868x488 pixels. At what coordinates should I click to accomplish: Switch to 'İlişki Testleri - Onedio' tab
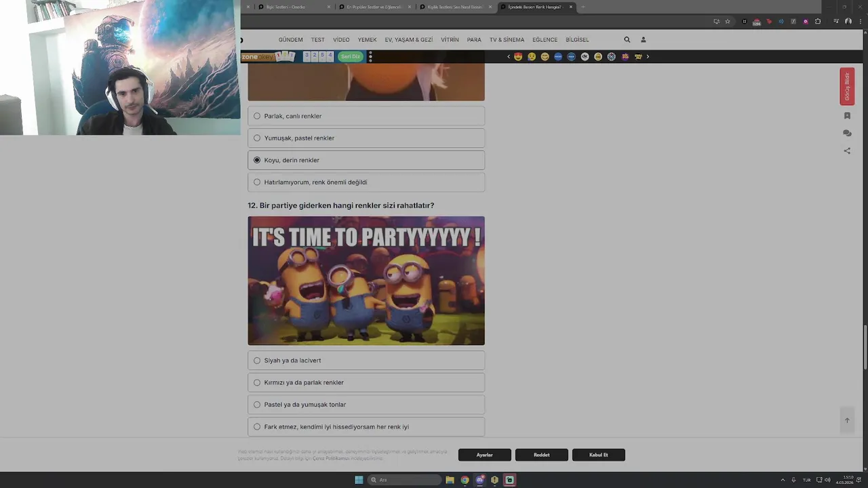[294, 7]
